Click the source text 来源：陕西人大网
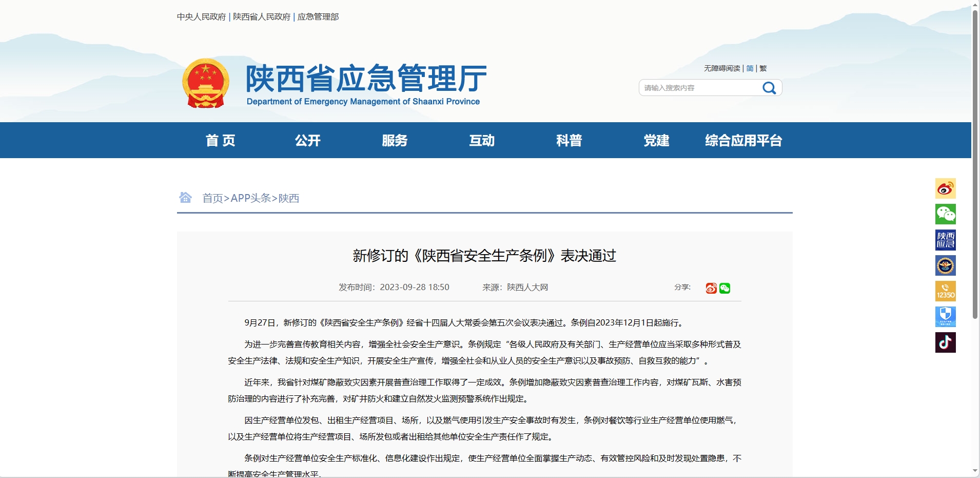This screenshot has width=980, height=478. point(515,288)
